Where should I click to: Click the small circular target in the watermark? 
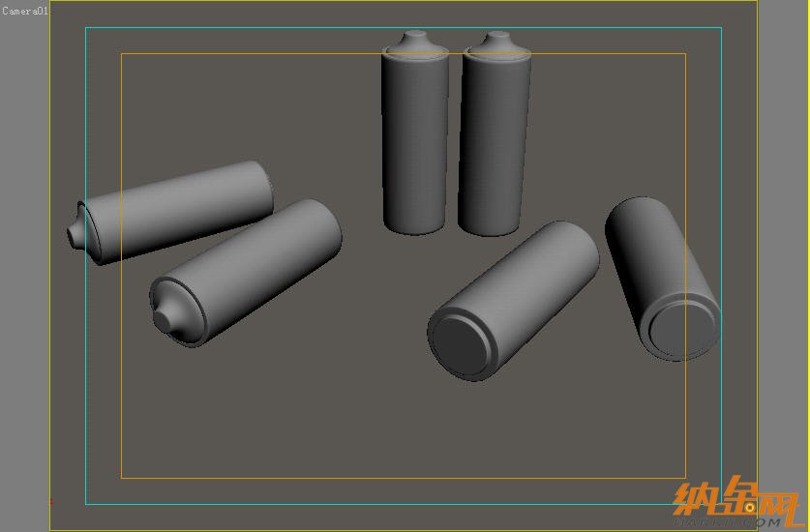tap(749, 507)
